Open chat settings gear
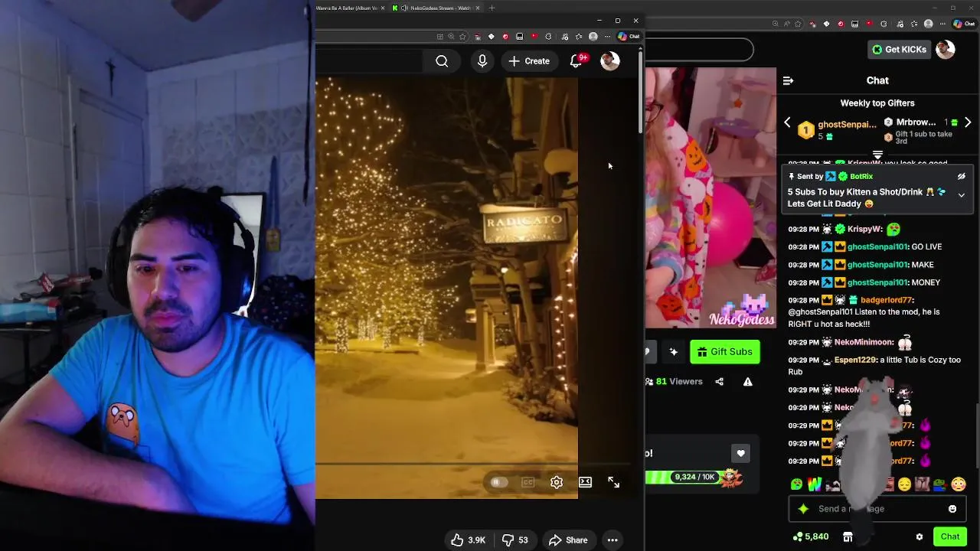The width and height of the screenshot is (980, 551). 920,536
